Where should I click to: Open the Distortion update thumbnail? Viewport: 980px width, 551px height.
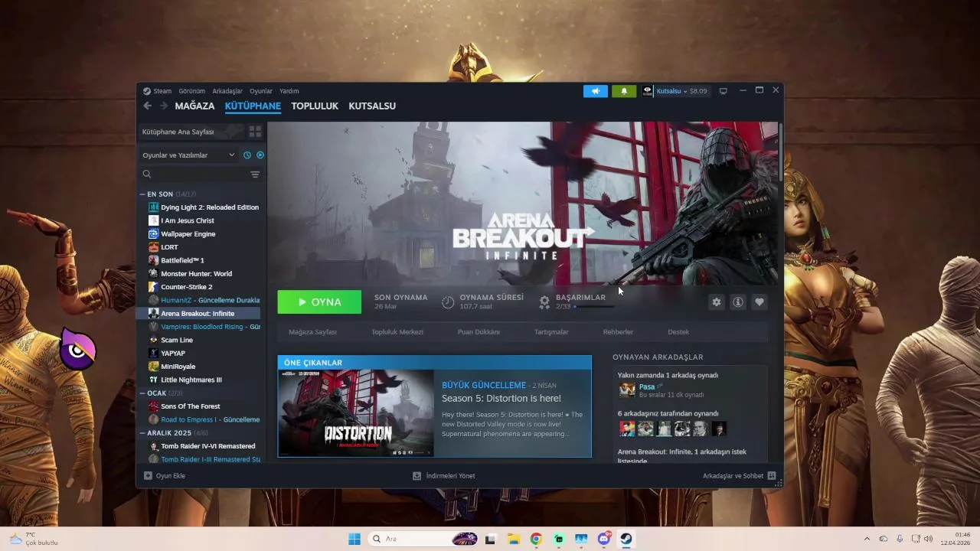pos(356,413)
